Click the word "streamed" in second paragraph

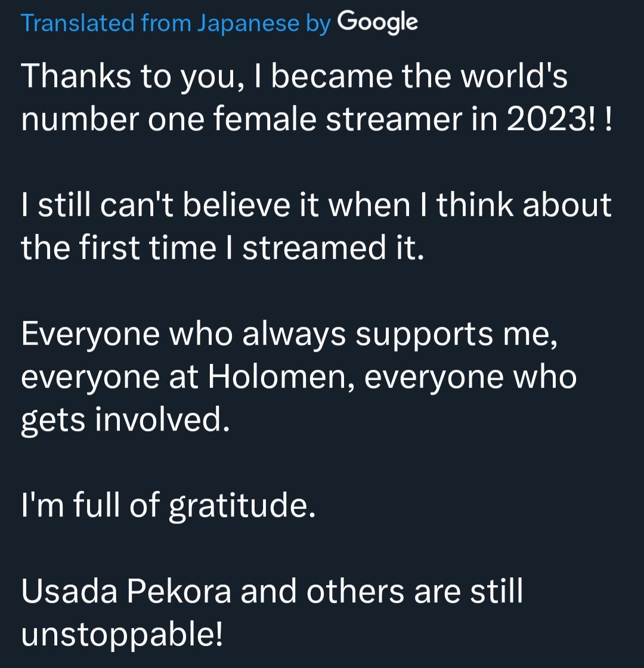pyautogui.click(x=315, y=248)
